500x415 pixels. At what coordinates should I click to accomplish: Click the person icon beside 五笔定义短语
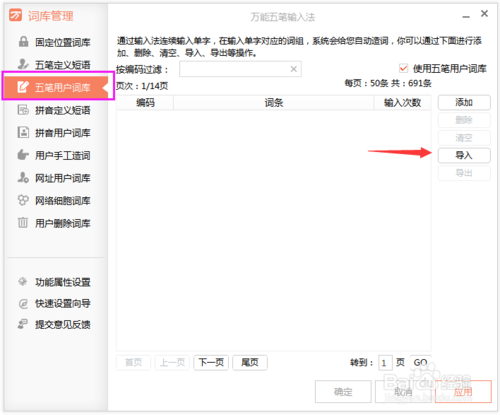point(23,64)
